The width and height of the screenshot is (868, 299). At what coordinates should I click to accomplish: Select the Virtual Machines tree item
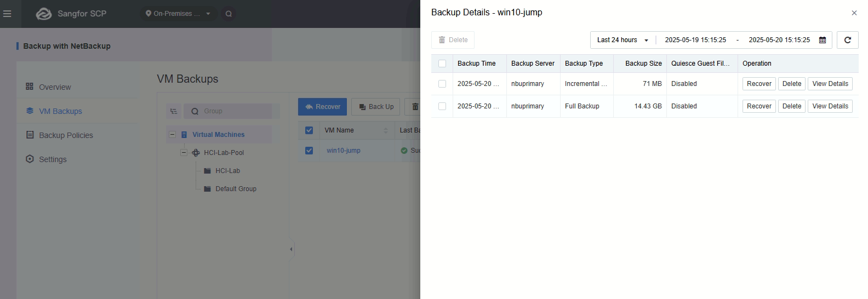[218, 134]
